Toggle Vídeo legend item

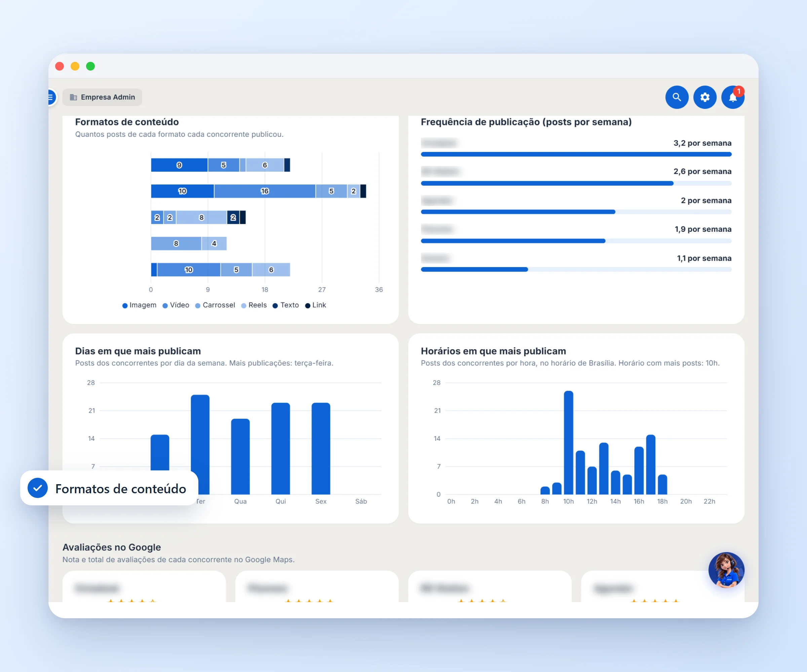(176, 305)
